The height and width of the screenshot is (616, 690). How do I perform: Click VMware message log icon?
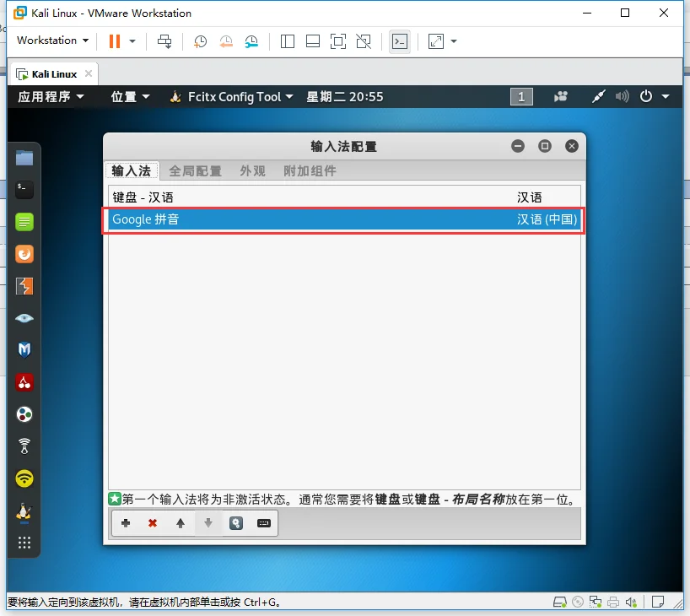point(658,602)
